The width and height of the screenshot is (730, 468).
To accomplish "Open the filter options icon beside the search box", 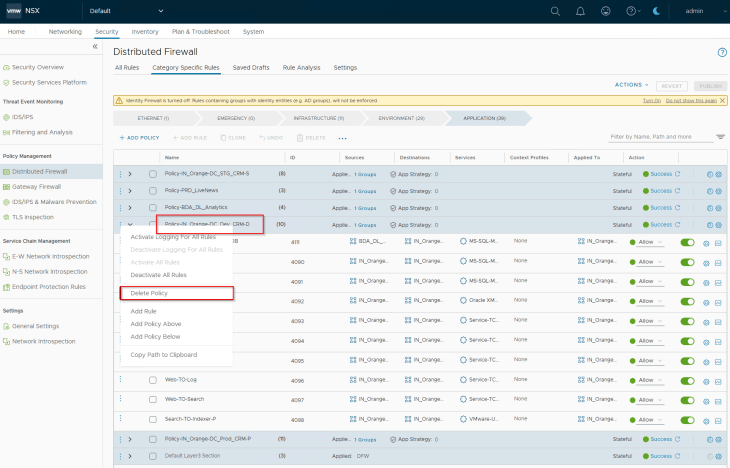I will (x=720, y=136).
